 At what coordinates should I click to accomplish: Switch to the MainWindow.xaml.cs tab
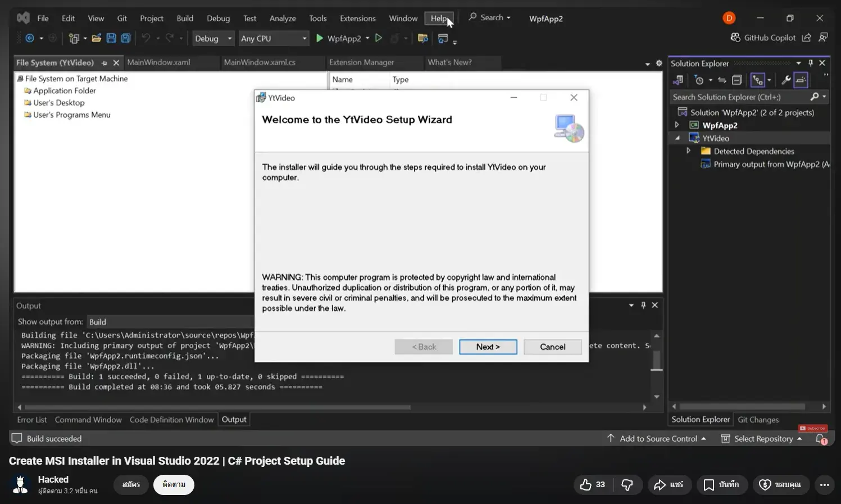260,62
